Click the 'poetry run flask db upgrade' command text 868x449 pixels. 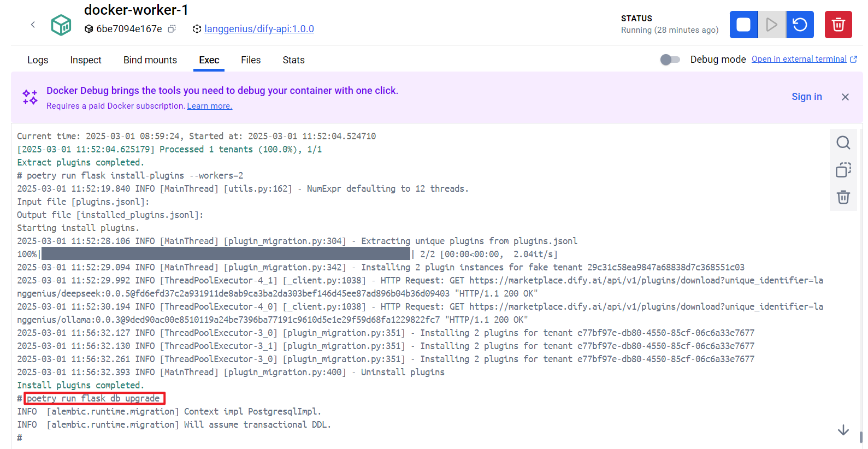pos(94,398)
